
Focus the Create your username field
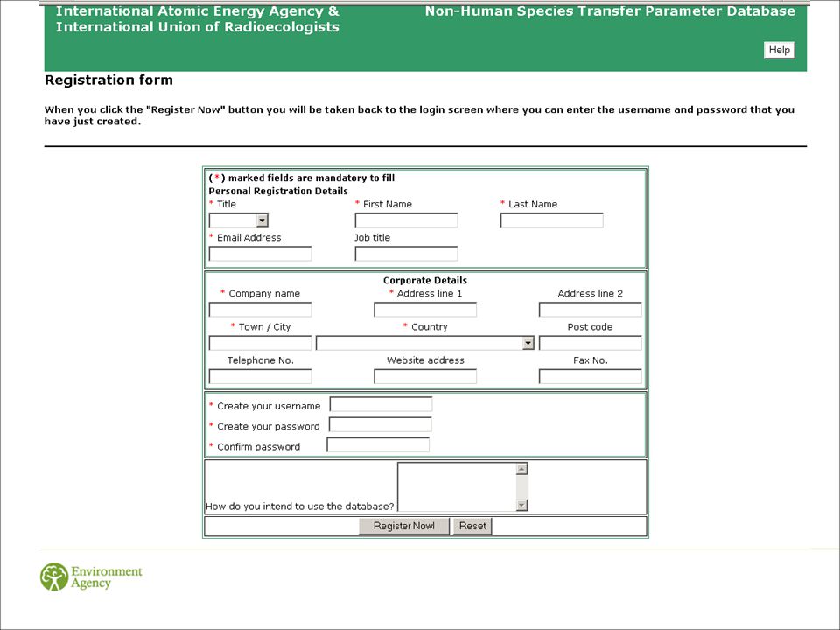click(x=381, y=404)
